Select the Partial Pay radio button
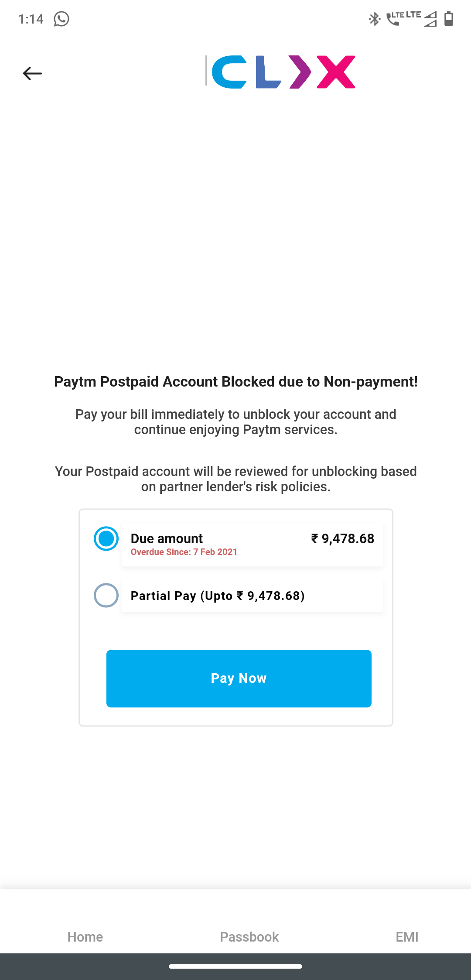 tap(106, 595)
